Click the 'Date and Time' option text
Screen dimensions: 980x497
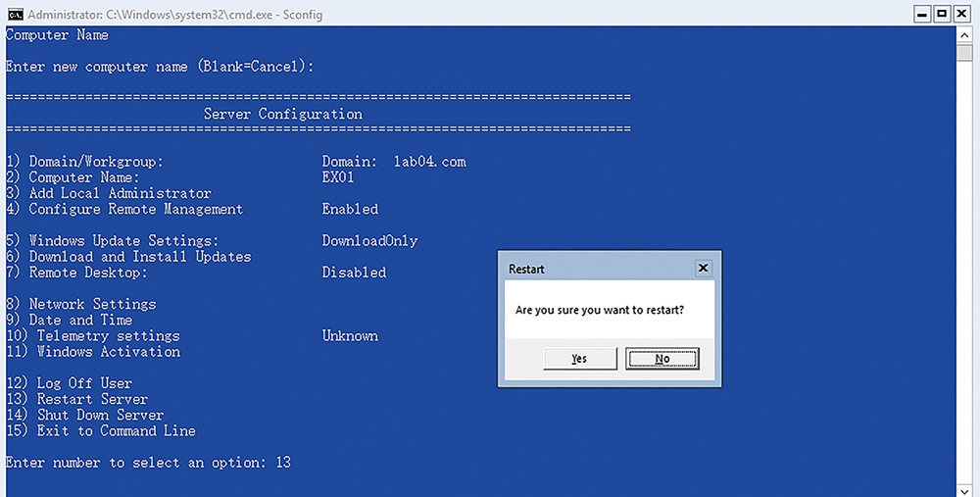pos(80,321)
